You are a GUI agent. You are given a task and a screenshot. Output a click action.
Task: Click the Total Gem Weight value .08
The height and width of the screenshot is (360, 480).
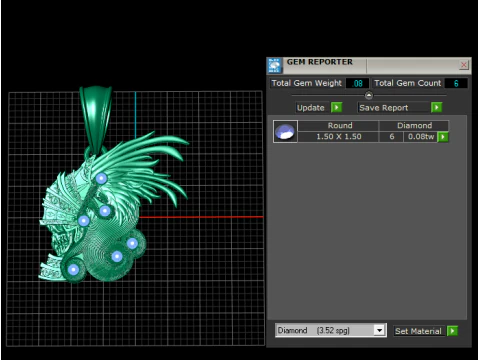tap(357, 83)
